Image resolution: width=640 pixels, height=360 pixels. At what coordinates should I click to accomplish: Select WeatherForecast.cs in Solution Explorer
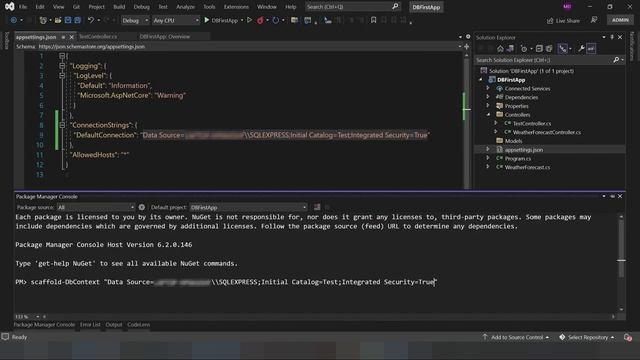527,167
